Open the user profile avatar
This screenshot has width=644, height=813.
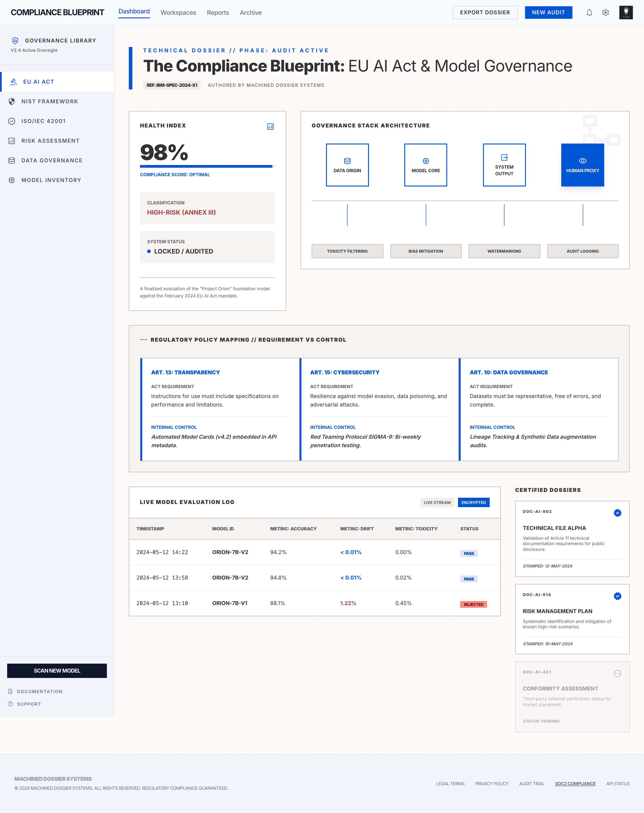[626, 13]
